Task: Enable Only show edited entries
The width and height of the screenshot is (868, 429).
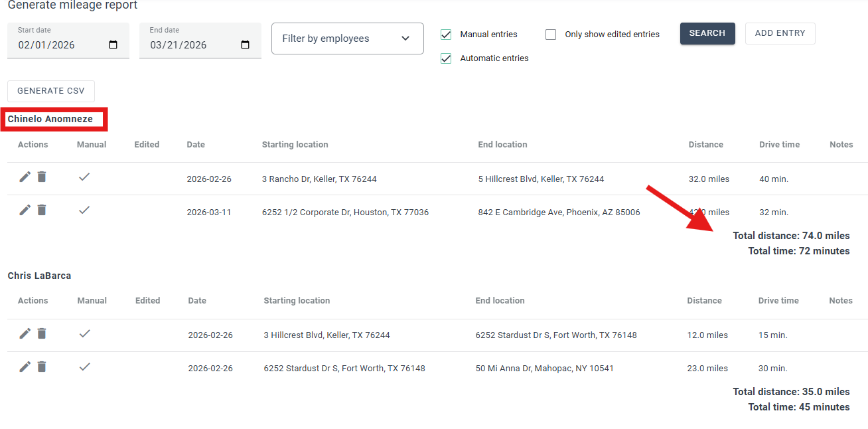Action: click(x=551, y=35)
